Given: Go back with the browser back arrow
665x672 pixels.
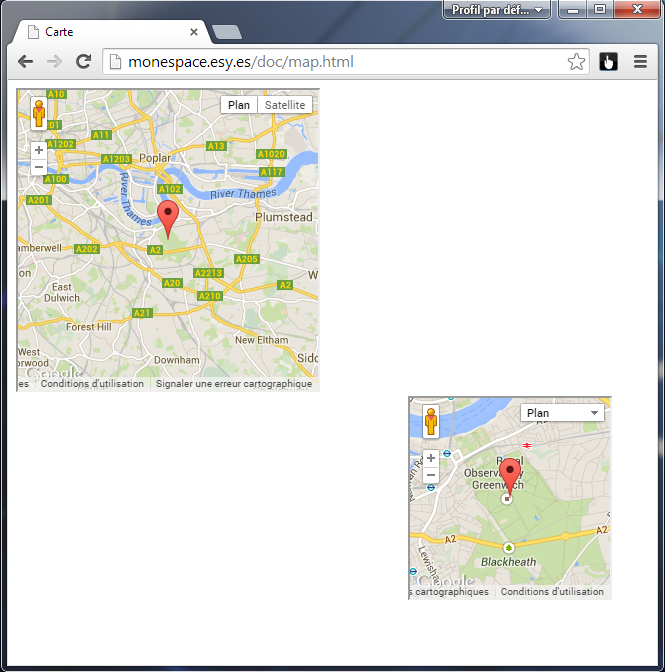Looking at the screenshot, I should pos(26,62).
